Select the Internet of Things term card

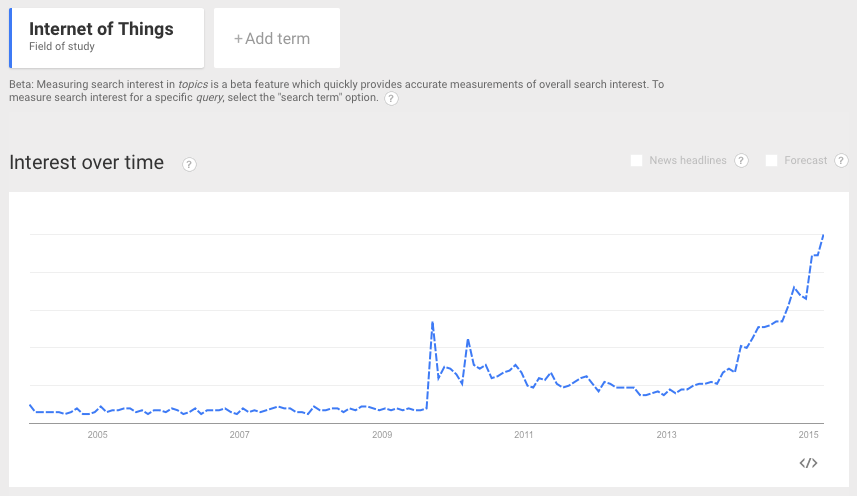pos(107,37)
